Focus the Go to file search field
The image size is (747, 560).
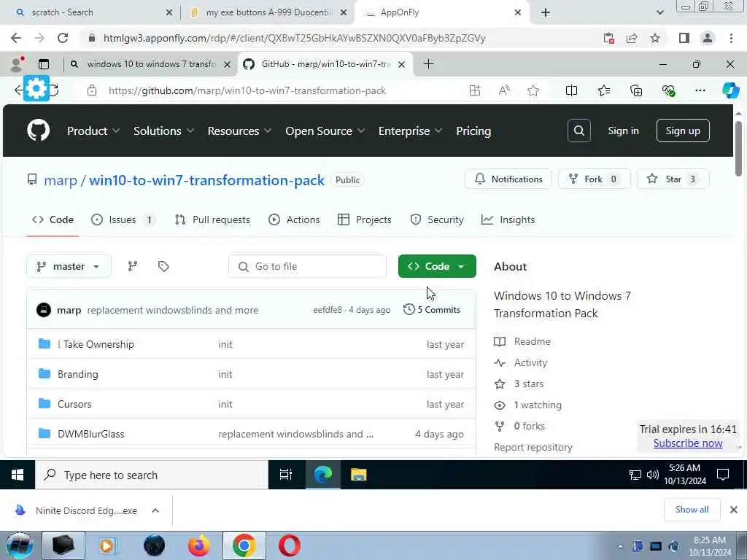click(307, 266)
